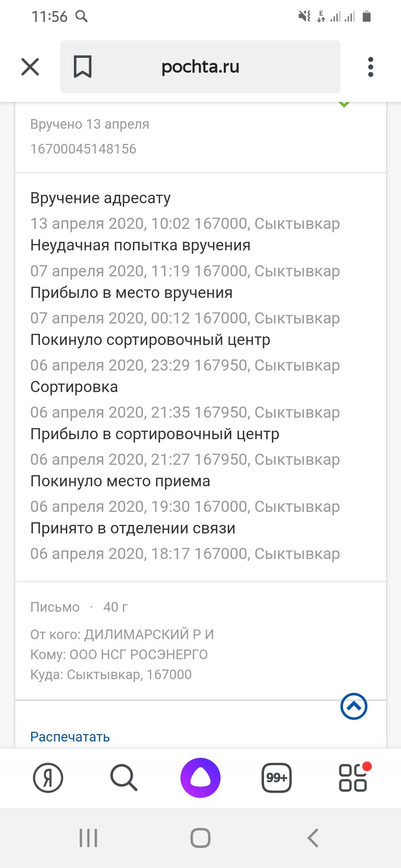Select tracking number 16700045148156
401x868 pixels.
84,149
